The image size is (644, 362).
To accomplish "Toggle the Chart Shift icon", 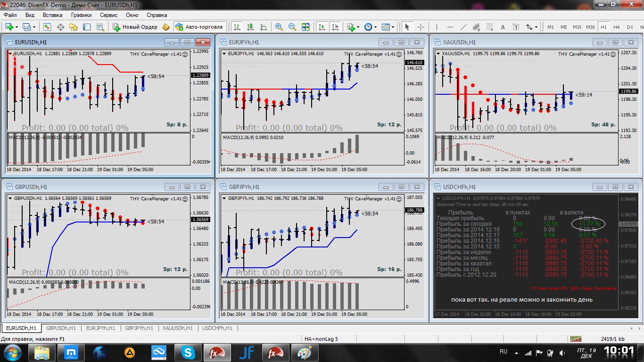I will (336, 27).
